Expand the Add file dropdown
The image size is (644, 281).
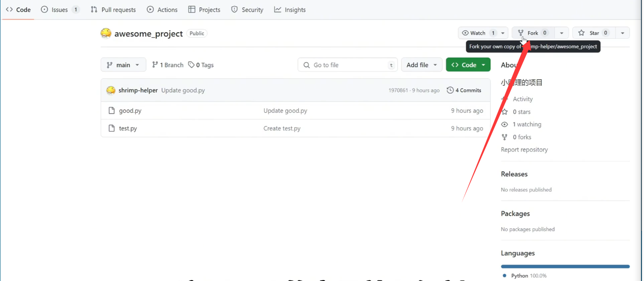click(x=421, y=65)
